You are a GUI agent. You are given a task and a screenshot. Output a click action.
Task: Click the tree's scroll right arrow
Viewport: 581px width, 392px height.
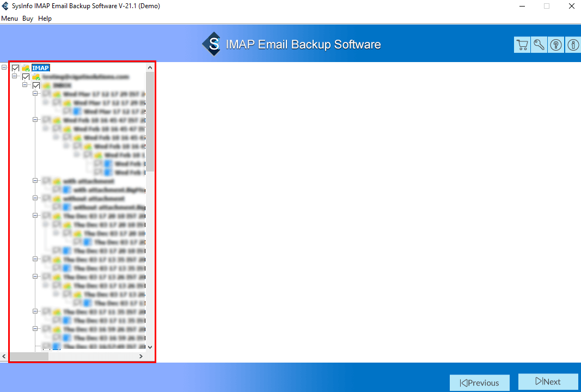point(141,356)
